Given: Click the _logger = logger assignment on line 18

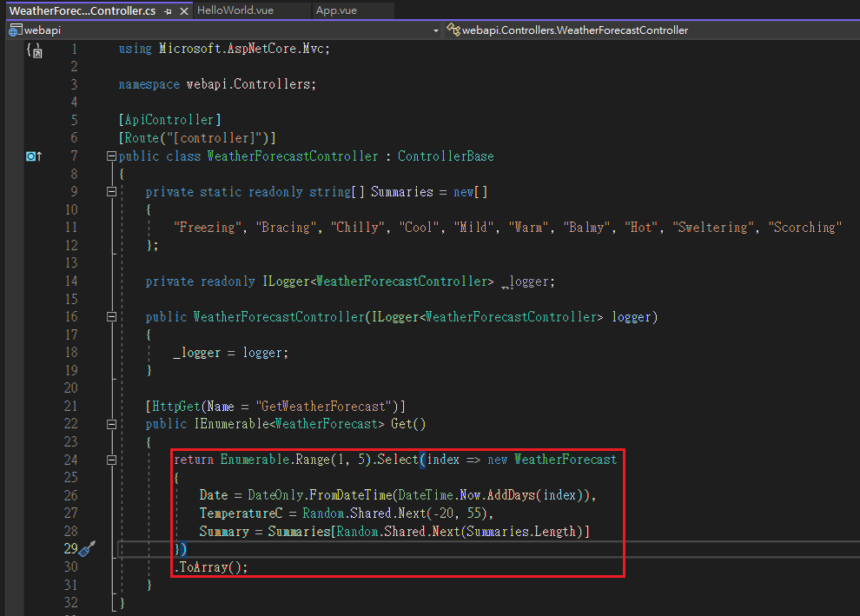Looking at the screenshot, I should (231, 353).
